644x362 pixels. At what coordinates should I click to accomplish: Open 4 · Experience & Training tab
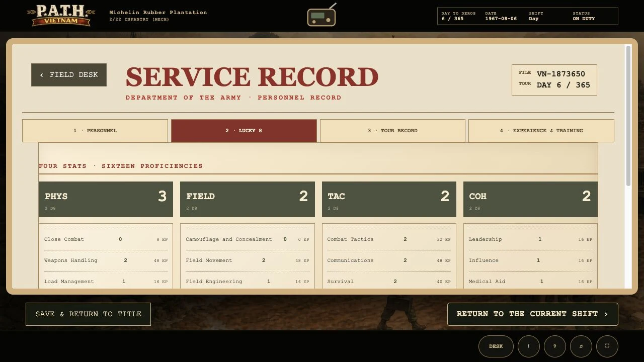[541, 131]
